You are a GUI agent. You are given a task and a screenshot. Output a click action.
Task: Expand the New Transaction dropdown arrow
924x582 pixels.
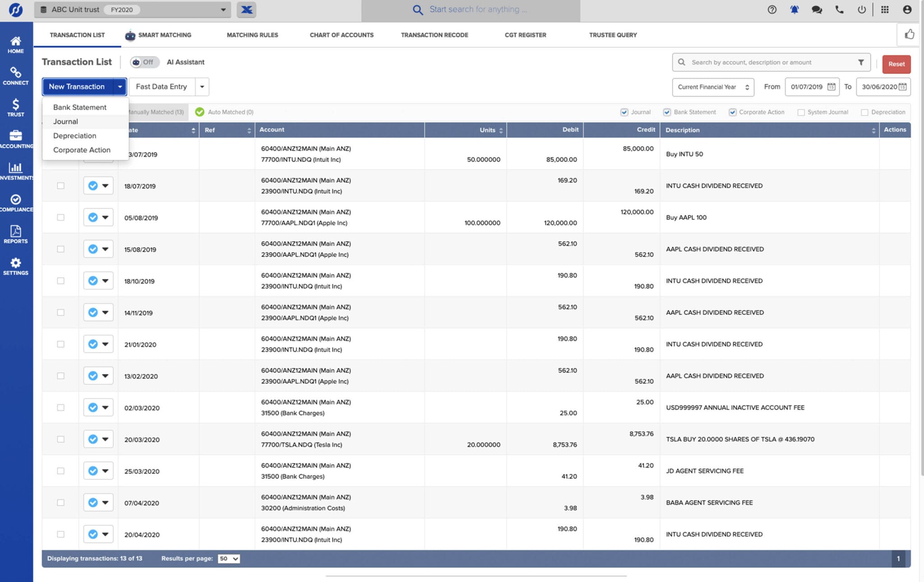[x=120, y=86]
